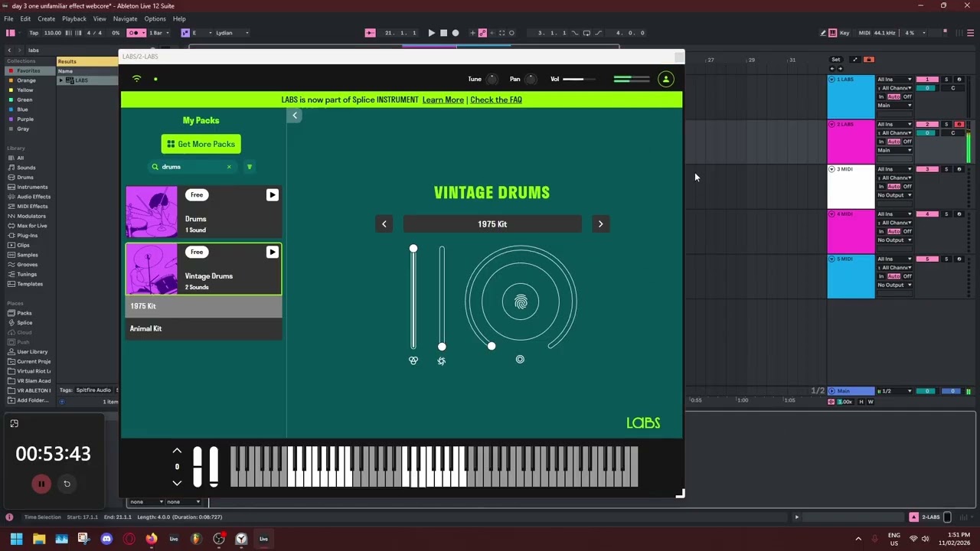Screen dimensions: 980x551
Task: Toggle scale mode button beside E
Action: [185, 33]
